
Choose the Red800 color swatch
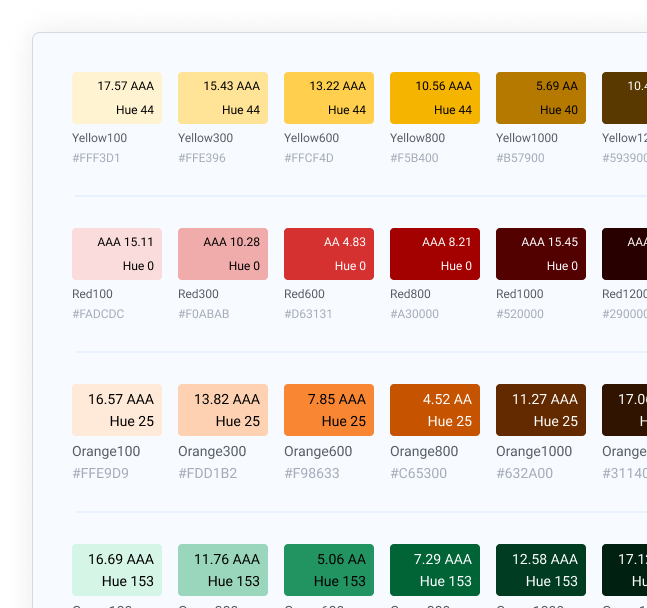(x=435, y=254)
